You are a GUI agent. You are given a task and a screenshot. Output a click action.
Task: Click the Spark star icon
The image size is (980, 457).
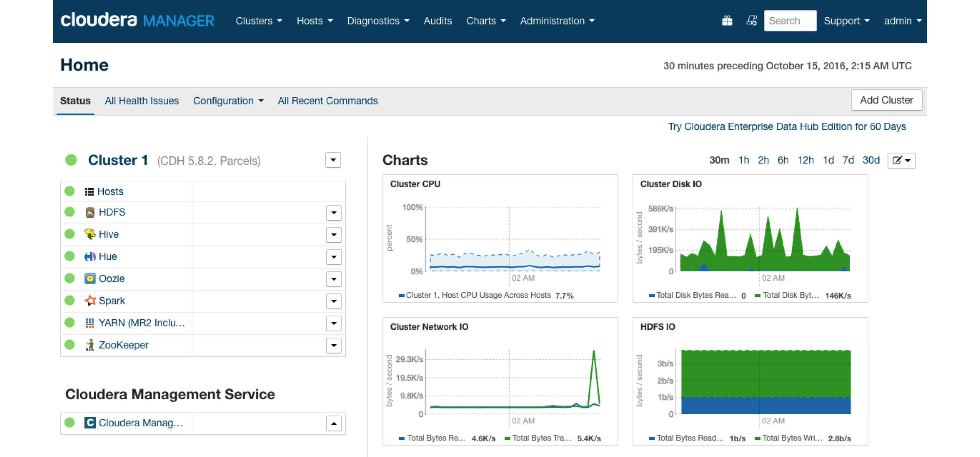(x=90, y=300)
